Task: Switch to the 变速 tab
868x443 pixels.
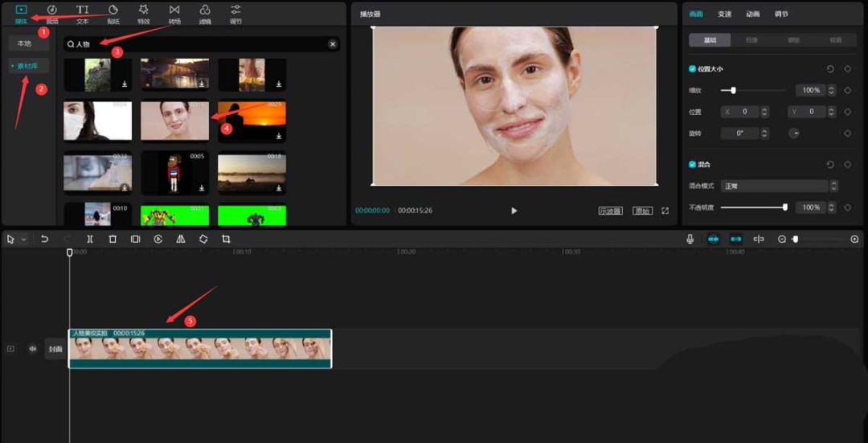Action: point(724,14)
